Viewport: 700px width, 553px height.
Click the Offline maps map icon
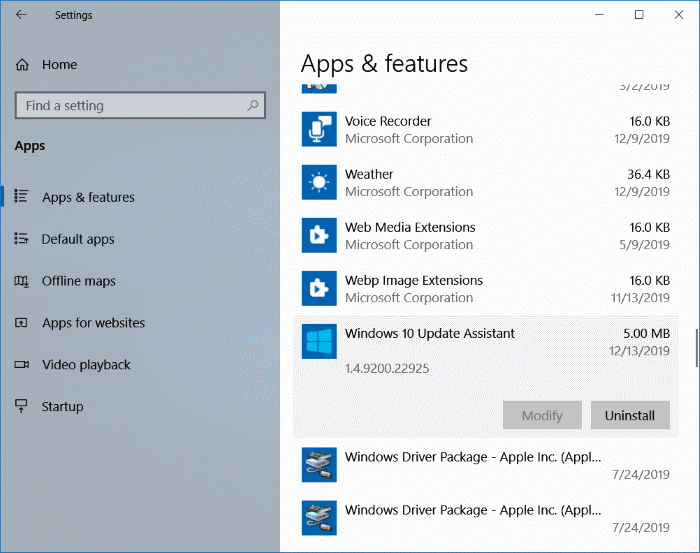[21, 281]
